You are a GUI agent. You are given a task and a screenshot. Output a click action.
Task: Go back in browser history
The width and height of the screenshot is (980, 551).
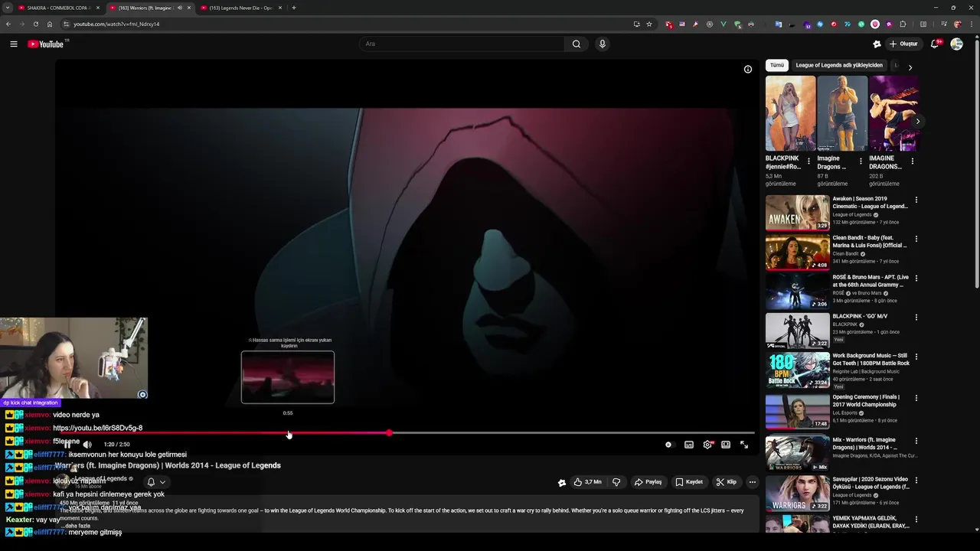[8, 24]
